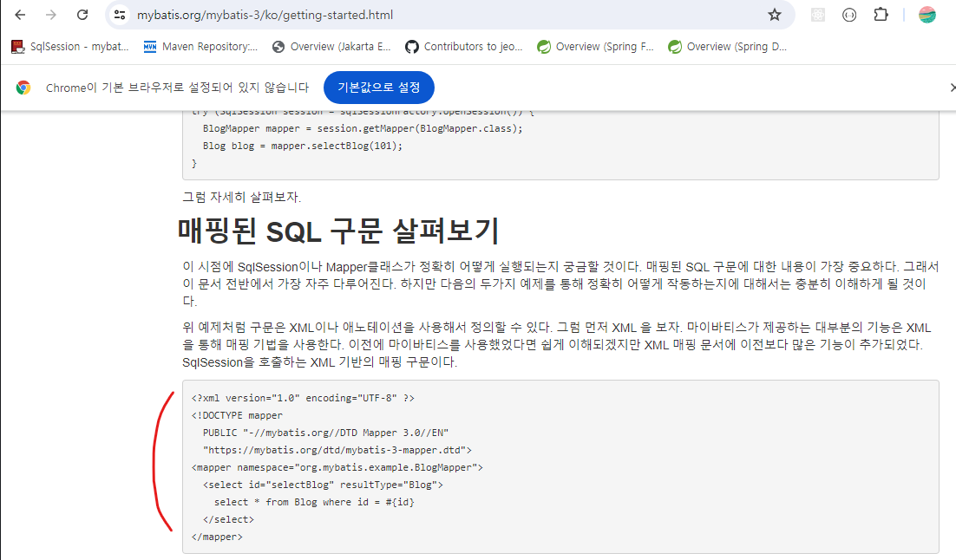Click the circular extension icon in toolbar
Image resolution: width=956 pixels, height=560 pixels.
pos(849,15)
